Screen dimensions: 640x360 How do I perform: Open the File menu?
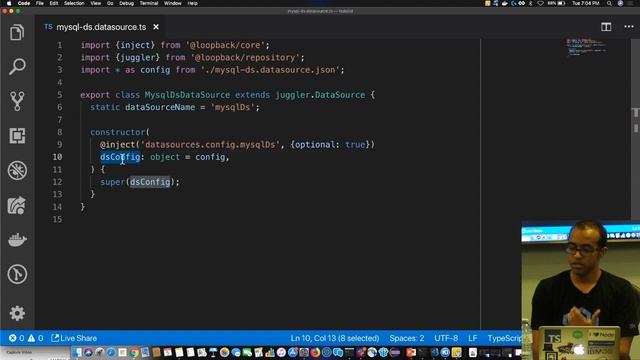(x=40, y=3)
